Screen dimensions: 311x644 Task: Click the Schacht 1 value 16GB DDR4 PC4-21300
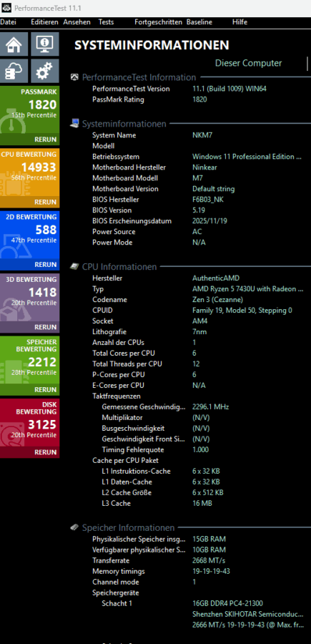pyautogui.click(x=227, y=603)
